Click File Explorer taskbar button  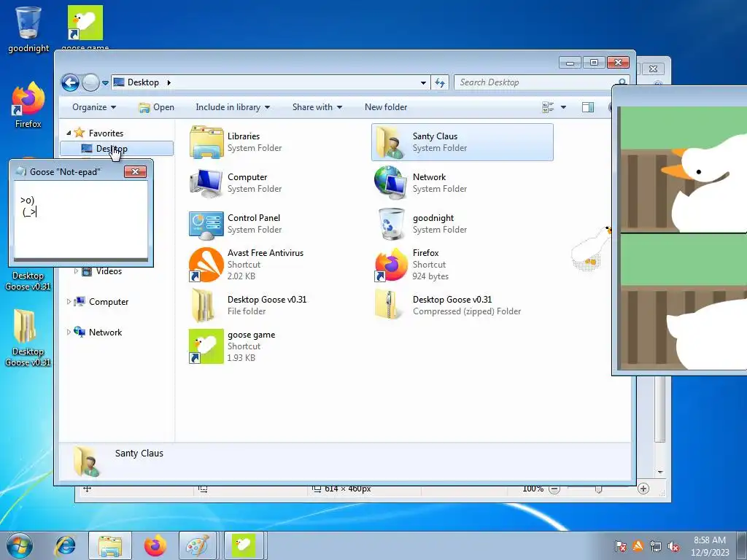click(x=110, y=545)
